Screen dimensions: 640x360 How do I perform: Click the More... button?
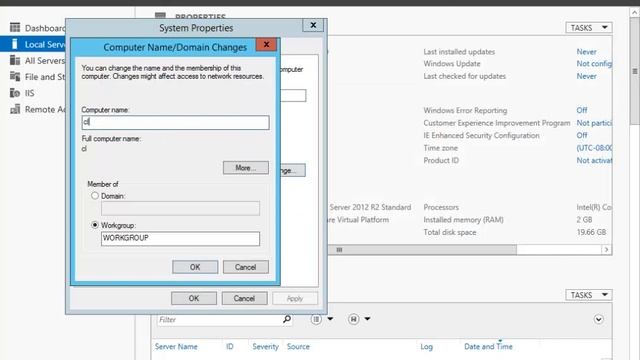[246, 168]
